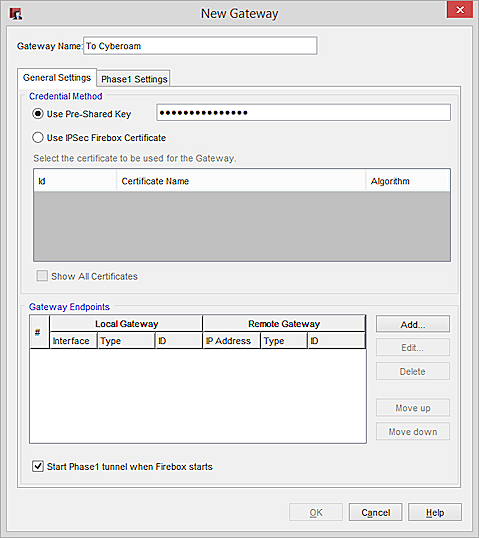Click the ID column under Local Gateway
Screen dimensions: 479x538
coord(179,341)
